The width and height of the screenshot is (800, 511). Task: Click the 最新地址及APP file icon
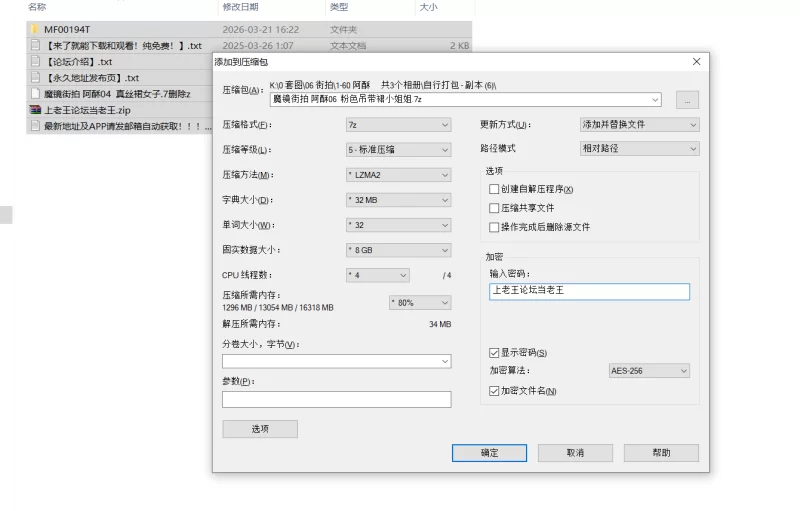tap(35, 126)
